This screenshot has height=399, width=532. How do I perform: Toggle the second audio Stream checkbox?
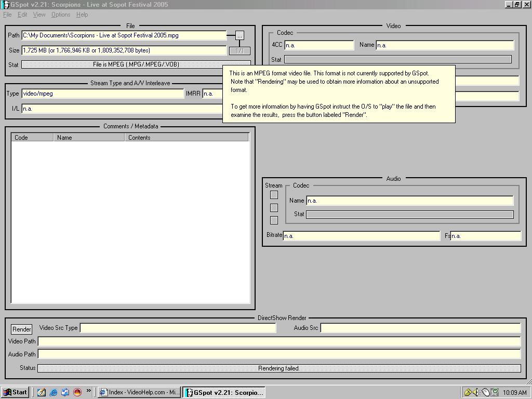tap(274, 208)
